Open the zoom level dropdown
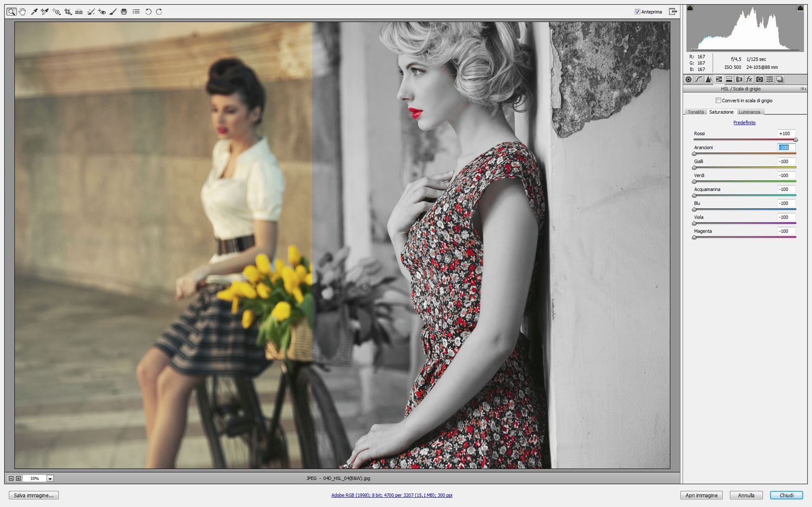The width and height of the screenshot is (812, 507). (x=50, y=478)
